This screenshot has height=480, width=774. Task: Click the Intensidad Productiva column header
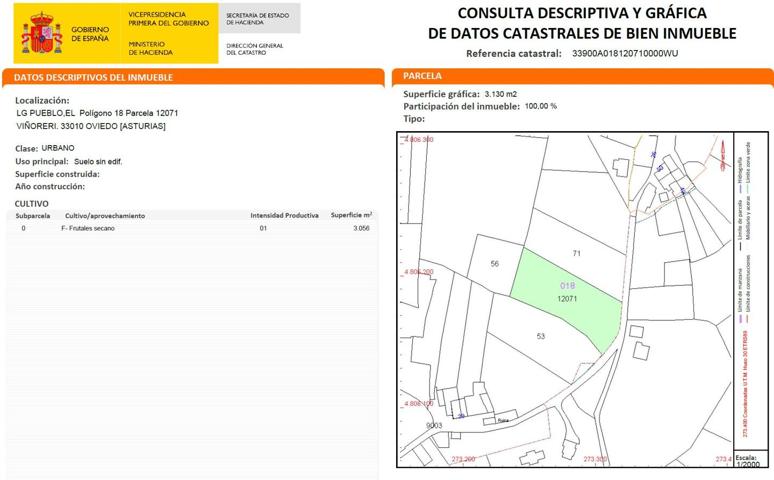click(x=284, y=215)
